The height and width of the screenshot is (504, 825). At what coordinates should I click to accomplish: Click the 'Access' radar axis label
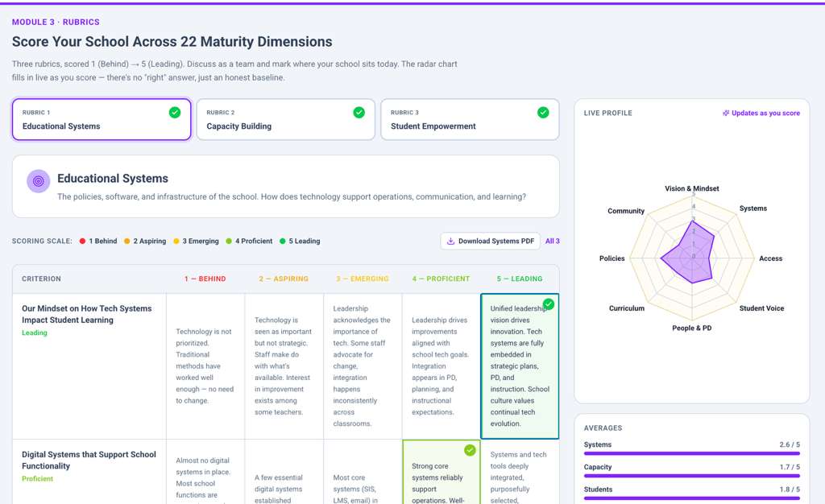point(771,258)
